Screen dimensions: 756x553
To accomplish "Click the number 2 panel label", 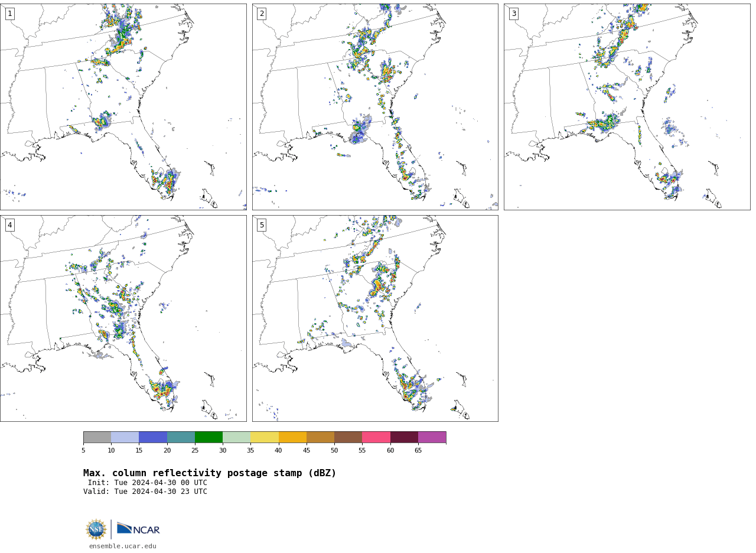I will click(x=262, y=14).
